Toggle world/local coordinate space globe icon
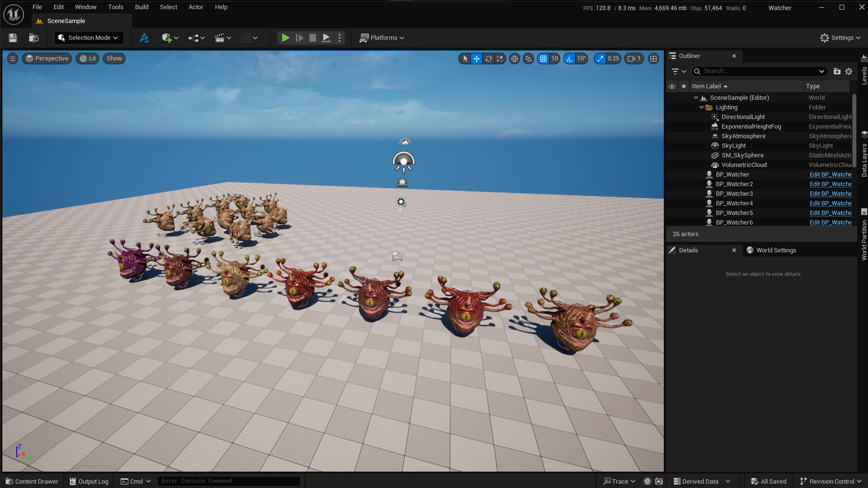 click(x=514, y=59)
